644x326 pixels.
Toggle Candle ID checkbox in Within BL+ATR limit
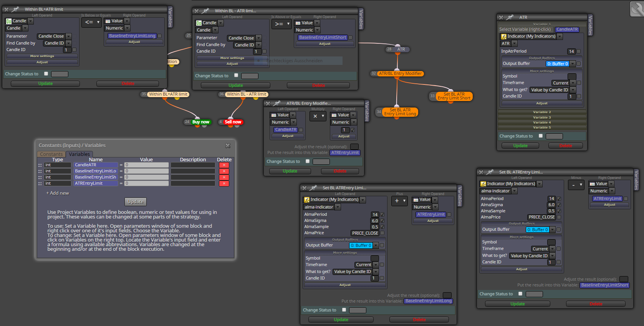[74, 50]
